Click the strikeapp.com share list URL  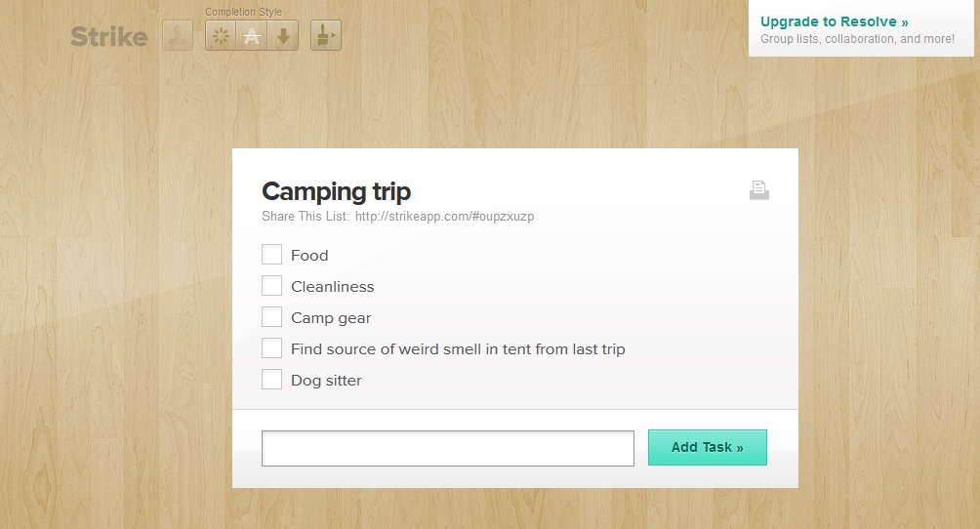pos(444,216)
